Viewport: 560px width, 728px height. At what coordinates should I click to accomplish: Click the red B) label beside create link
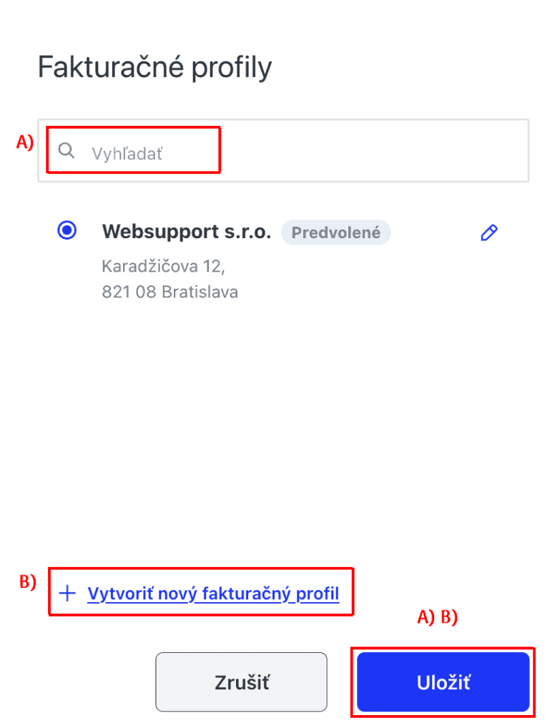pyautogui.click(x=28, y=581)
